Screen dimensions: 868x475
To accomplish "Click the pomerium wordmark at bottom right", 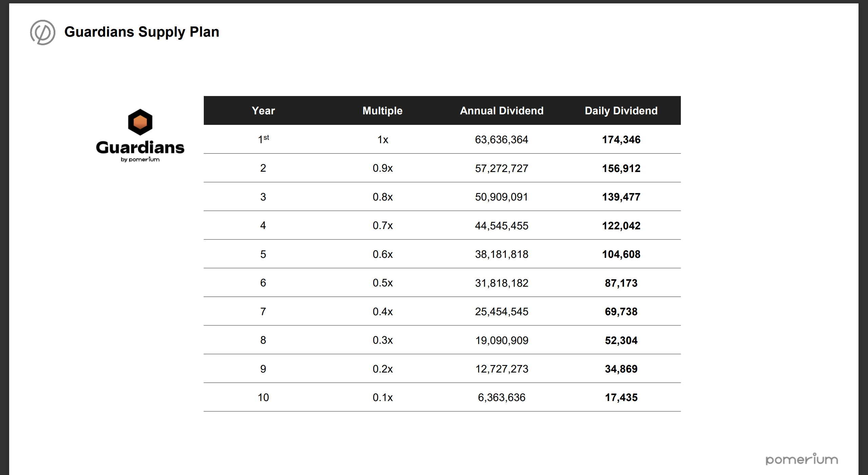I will [x=802, y=459].
